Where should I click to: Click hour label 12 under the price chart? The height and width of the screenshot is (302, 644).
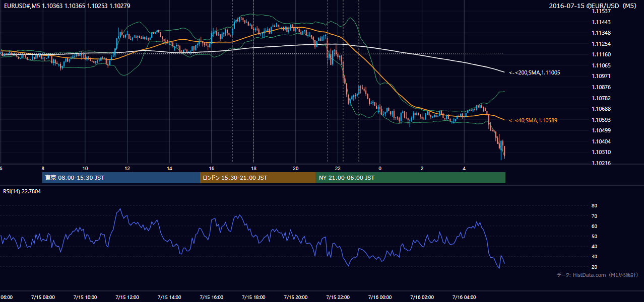click(x=127, y=168)
